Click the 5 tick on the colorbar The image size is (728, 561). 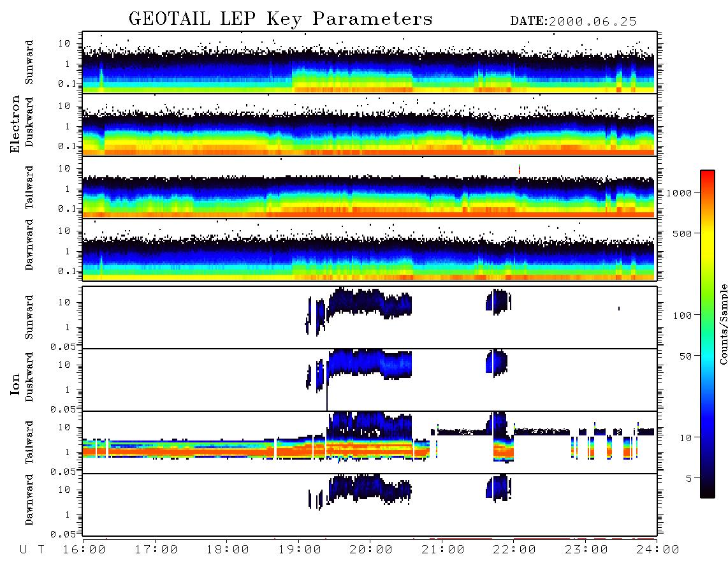point(688,479)
